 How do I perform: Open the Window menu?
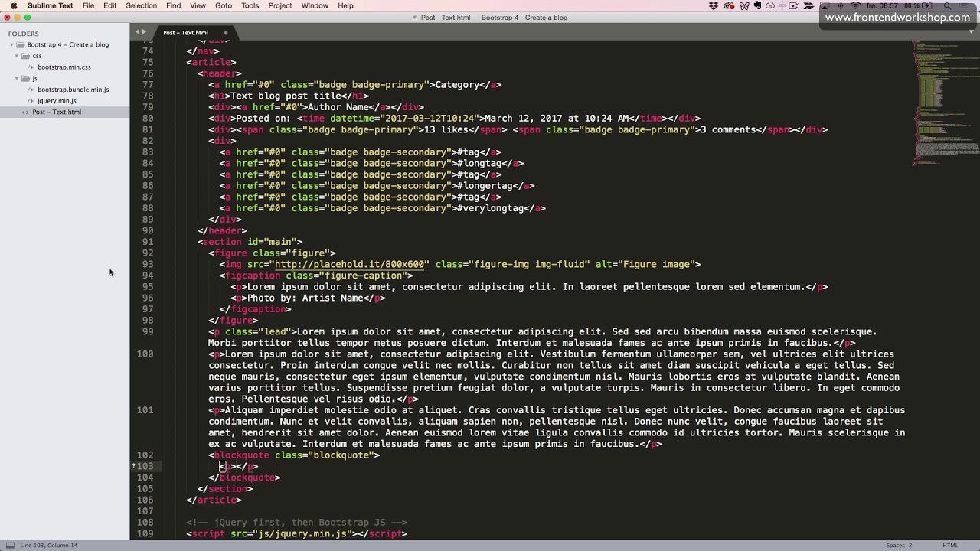coord(315,5)
